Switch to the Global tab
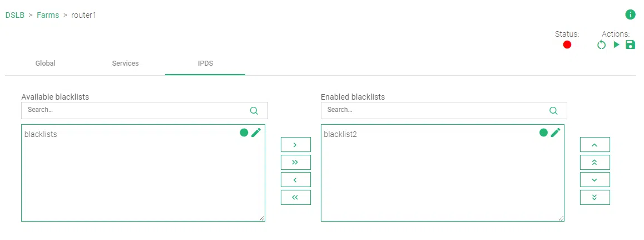644x240 pixels. (45, 63)
